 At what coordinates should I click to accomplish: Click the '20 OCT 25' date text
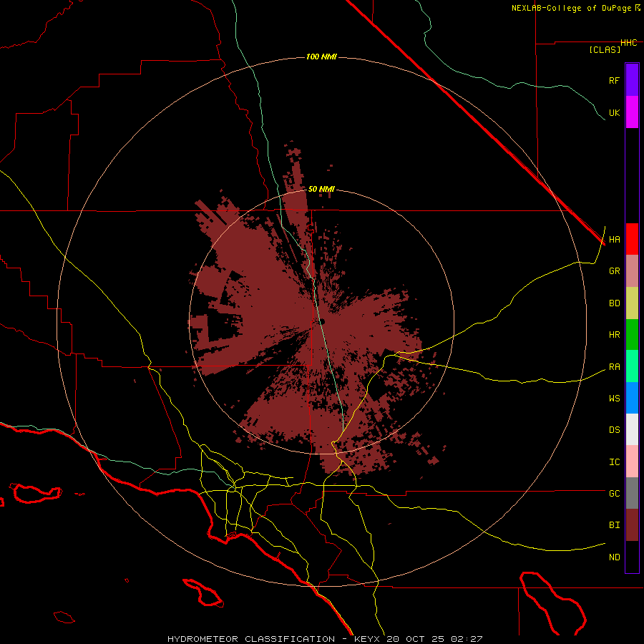(x=417, y=639)
